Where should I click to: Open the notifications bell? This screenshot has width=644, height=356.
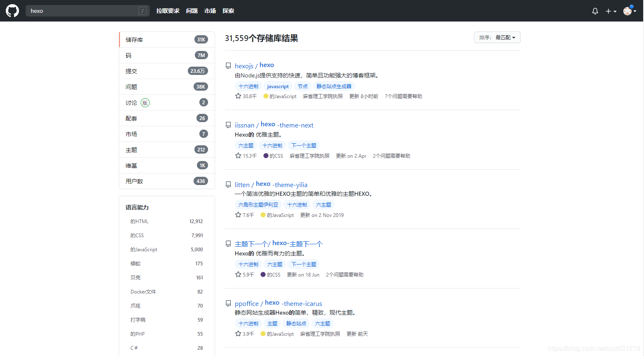point(595,11)
